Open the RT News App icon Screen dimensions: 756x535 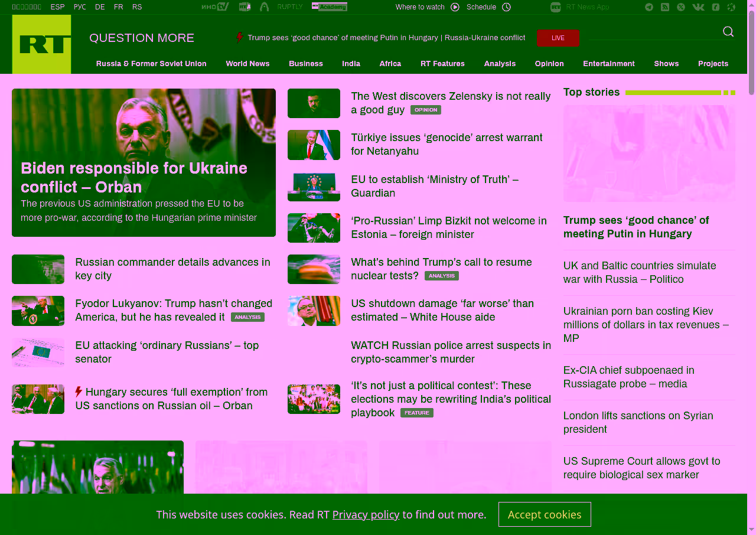[555, 7]
